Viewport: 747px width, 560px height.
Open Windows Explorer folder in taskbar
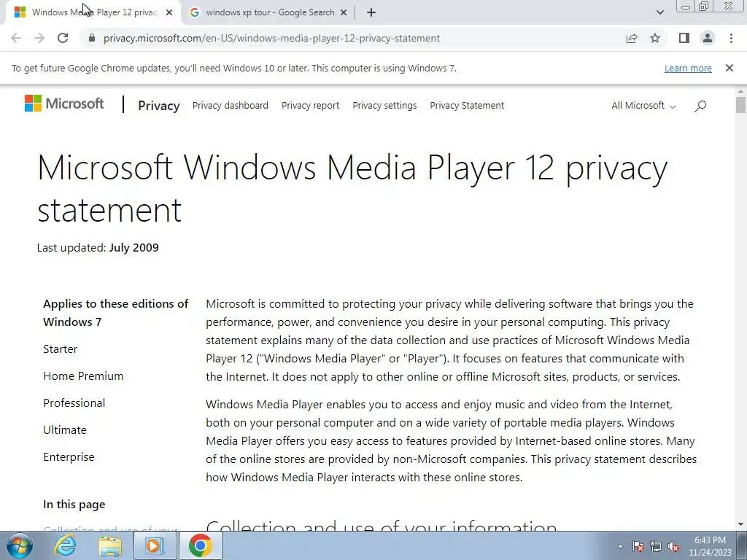tap(110, 546)
